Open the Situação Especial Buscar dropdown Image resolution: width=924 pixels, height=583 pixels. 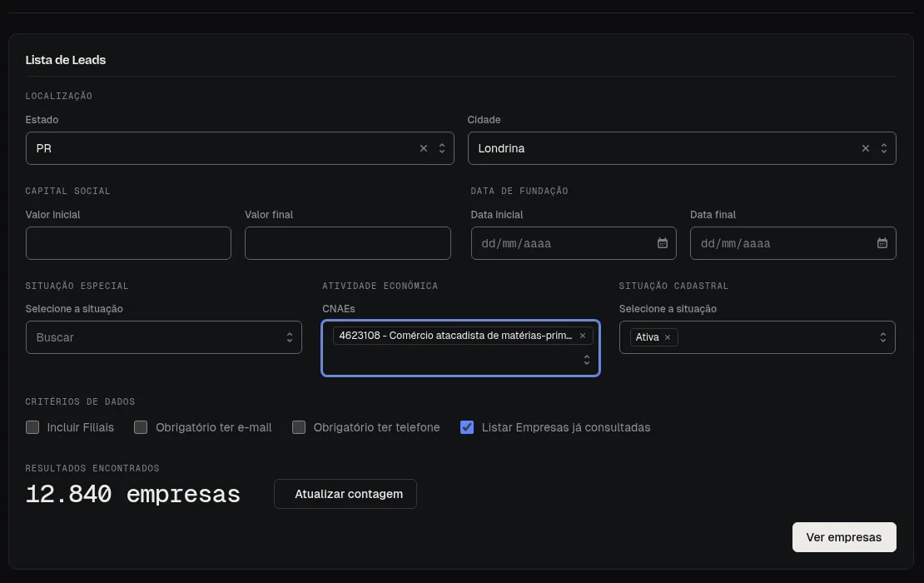pyautogui.click(x=164, y=337)
